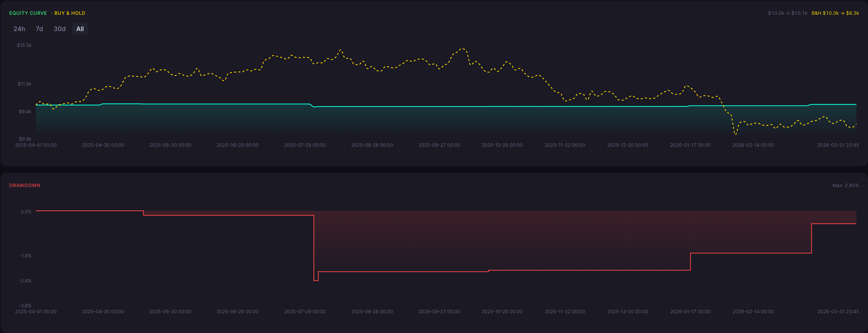Screen dimensions: 868x333
Task: Click the -3.8% drawdown axis label
Action: point(25,305)
